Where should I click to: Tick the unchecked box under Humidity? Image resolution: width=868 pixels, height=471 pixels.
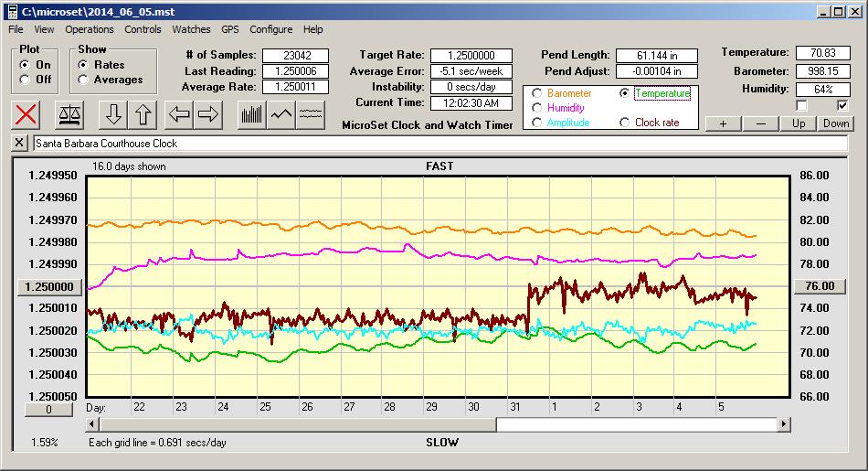pos(802,105)
